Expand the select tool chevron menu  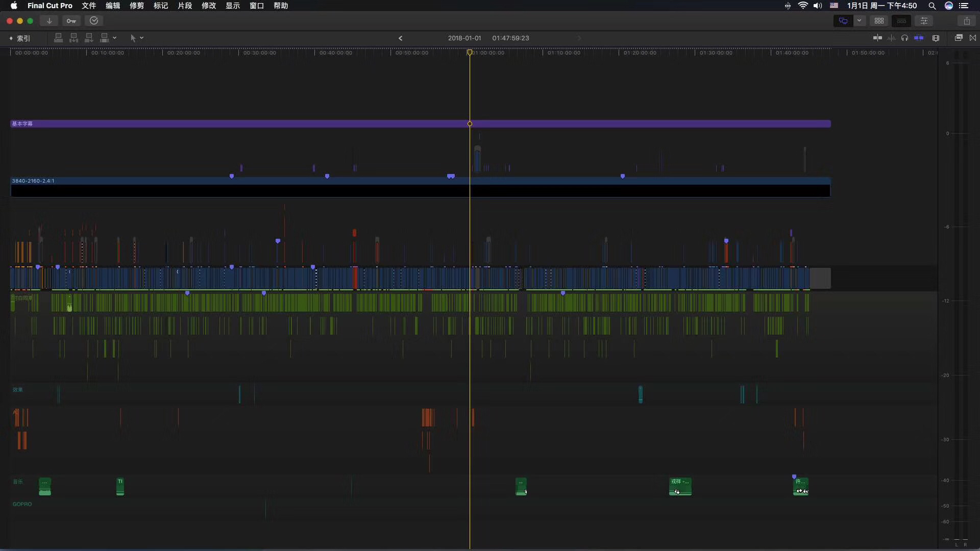tap(142, 38)
